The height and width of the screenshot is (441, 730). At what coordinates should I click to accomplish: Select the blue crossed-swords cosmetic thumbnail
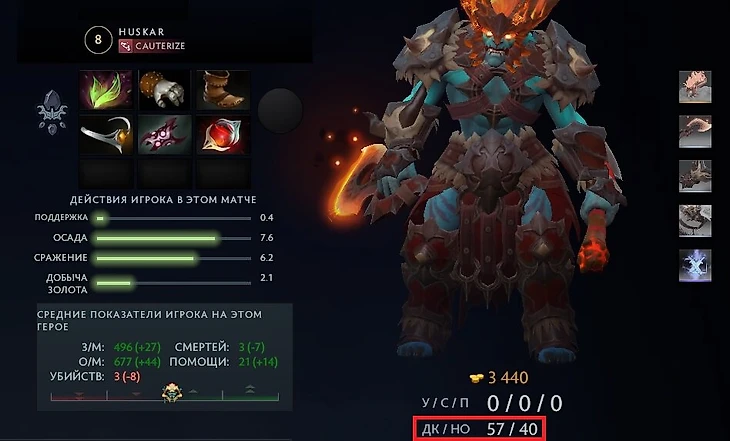point(695,265)
